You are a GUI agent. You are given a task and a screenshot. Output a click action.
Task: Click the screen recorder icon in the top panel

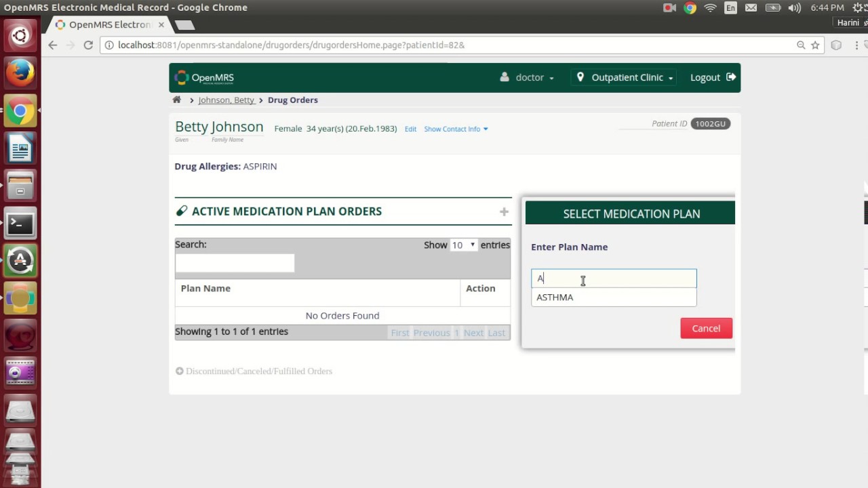(669, 8)
